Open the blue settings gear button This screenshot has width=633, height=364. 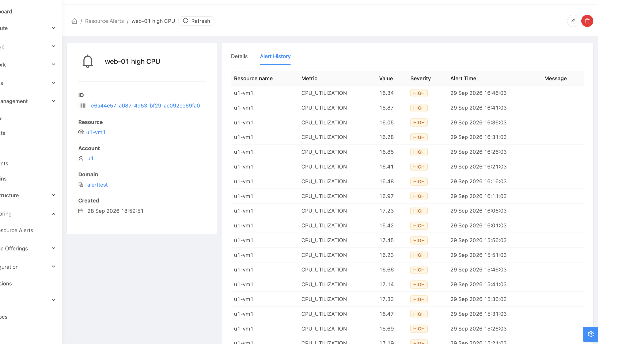[x=591, y=334]
